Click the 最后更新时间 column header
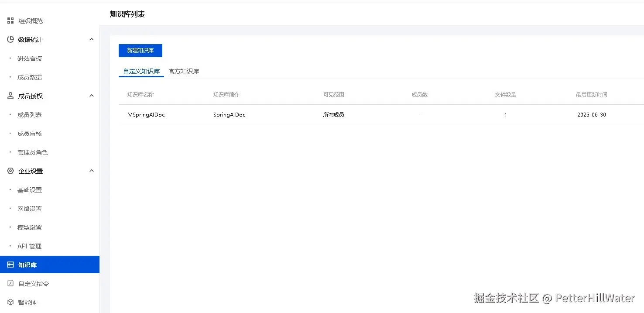Viewport: 644px width, 313px height. [x=592, y=94]
